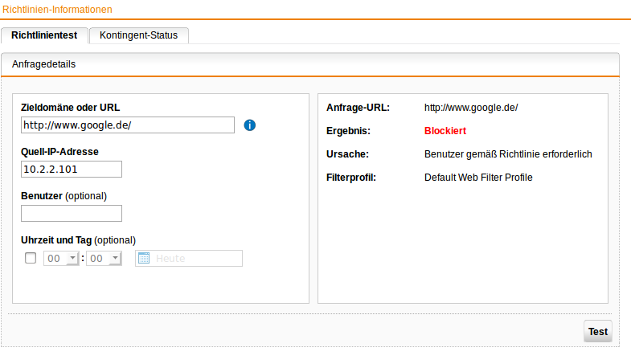631x364 pixels.
Task: Switch to the Kontingent-Status tab
Action: click(138, 35)
